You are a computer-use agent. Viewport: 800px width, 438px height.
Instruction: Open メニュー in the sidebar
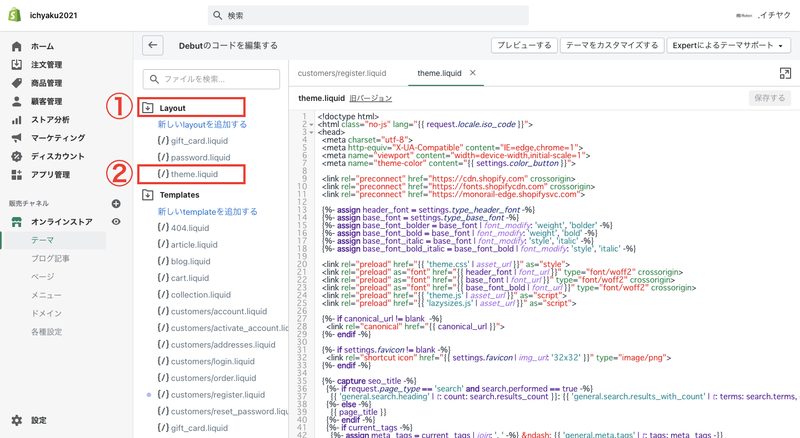pos(46,295)
